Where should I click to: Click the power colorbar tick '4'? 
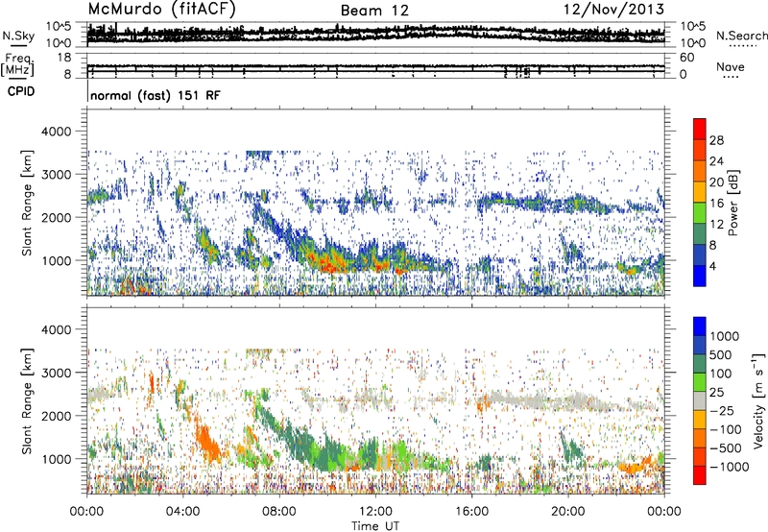point(712,266)
